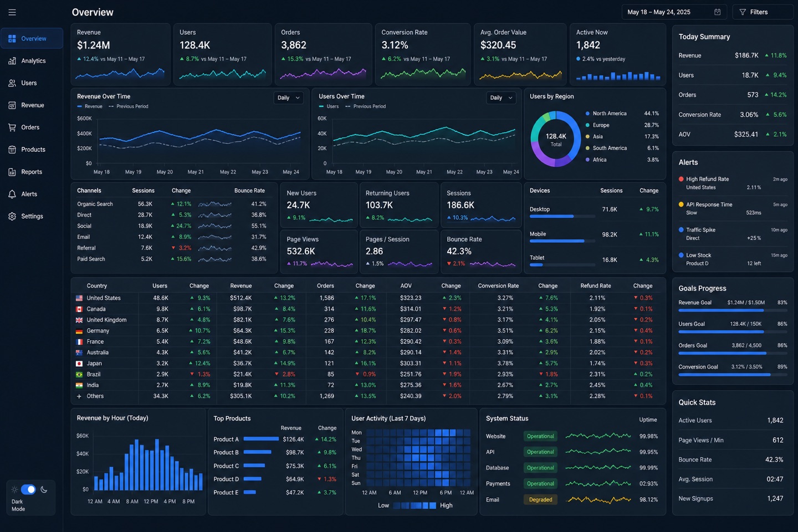Click the Revenue by Hour bar chart
798x532 pixels.
click(x=148, y=464)
